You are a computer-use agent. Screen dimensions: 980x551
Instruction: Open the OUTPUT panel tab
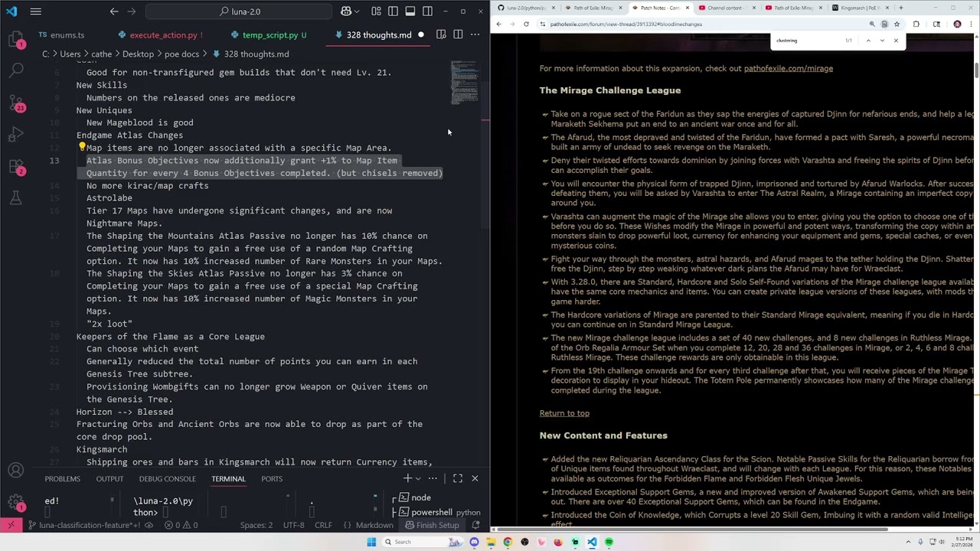pos(109,479)
